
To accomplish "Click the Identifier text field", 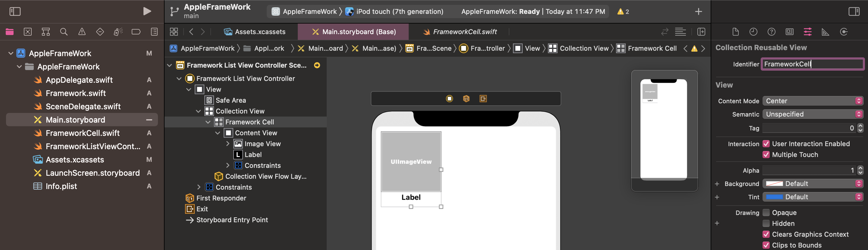I will [x=813, y=64].
